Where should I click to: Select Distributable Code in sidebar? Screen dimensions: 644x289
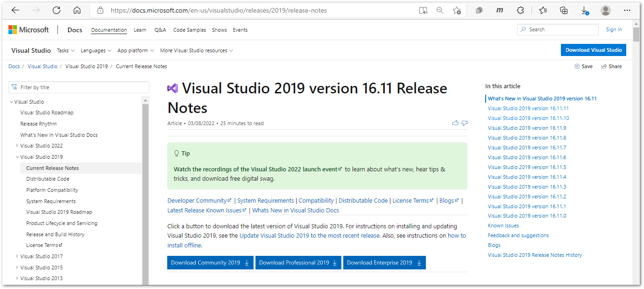48,179
